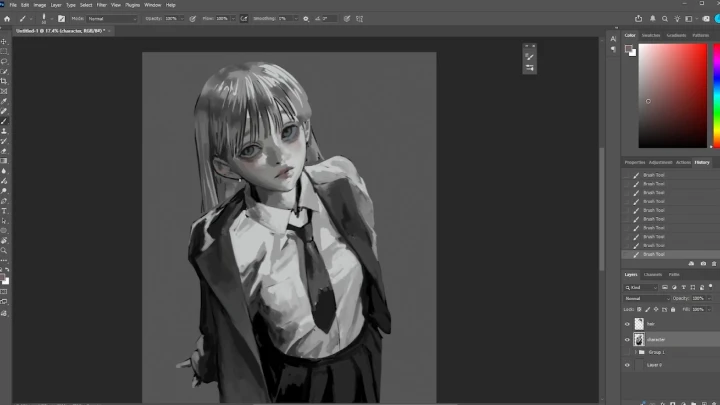This screenshot has height=405, width=720.
Task: Toggle lock all padlock icon
Action: (x=673, y=309)
